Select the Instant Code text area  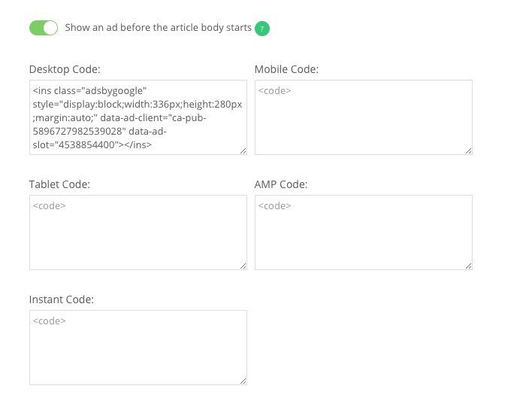pyautogui.click(x=138, y=348)
